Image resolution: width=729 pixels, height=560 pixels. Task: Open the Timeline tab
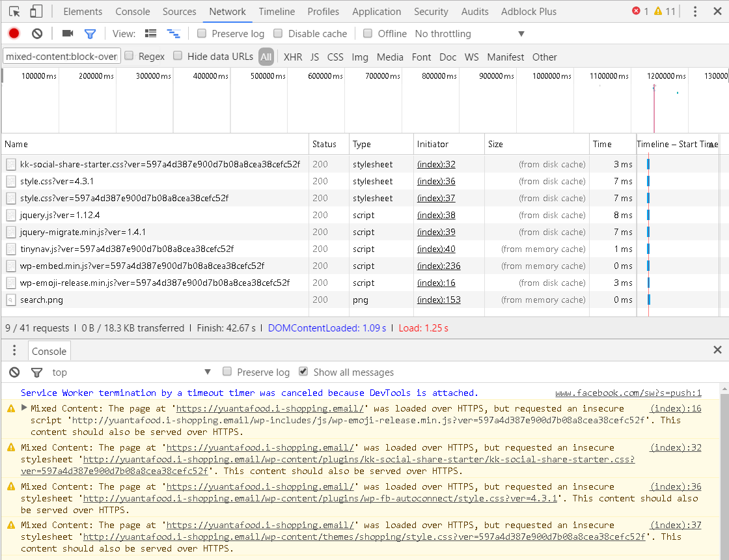(x=277, y=12)
